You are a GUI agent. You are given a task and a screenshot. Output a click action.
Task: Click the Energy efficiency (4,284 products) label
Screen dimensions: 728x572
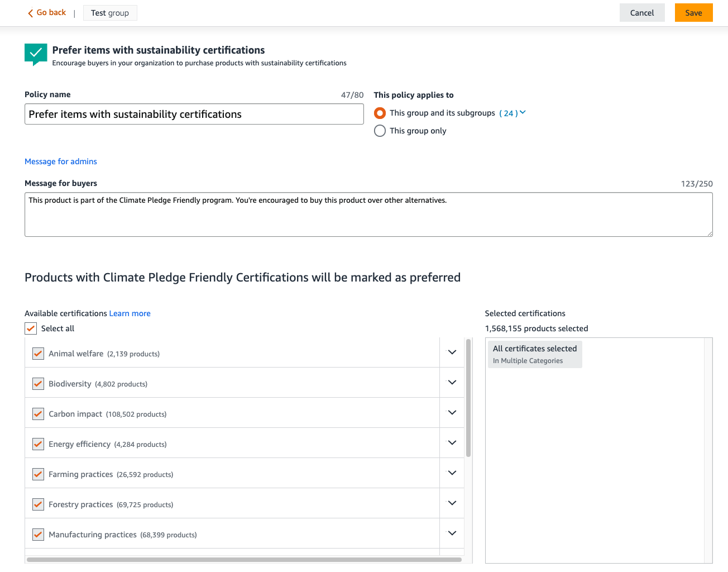[108, 444]
